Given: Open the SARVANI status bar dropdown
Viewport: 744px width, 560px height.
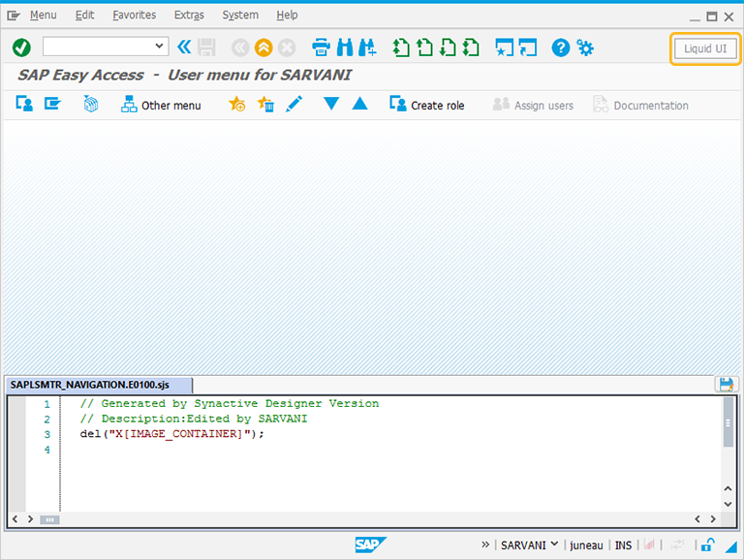Looking at the screenshot, I should pyautogui.click(x=554, y=544).
